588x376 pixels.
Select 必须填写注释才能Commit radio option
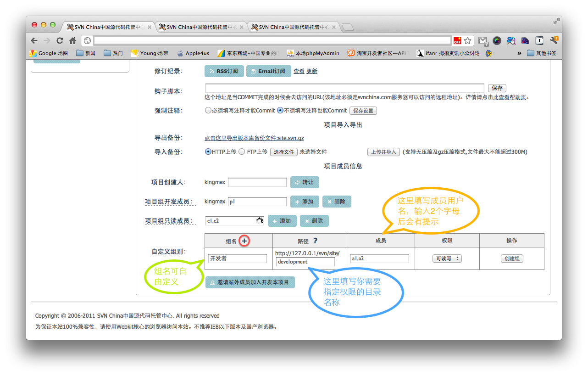(208, 111)
